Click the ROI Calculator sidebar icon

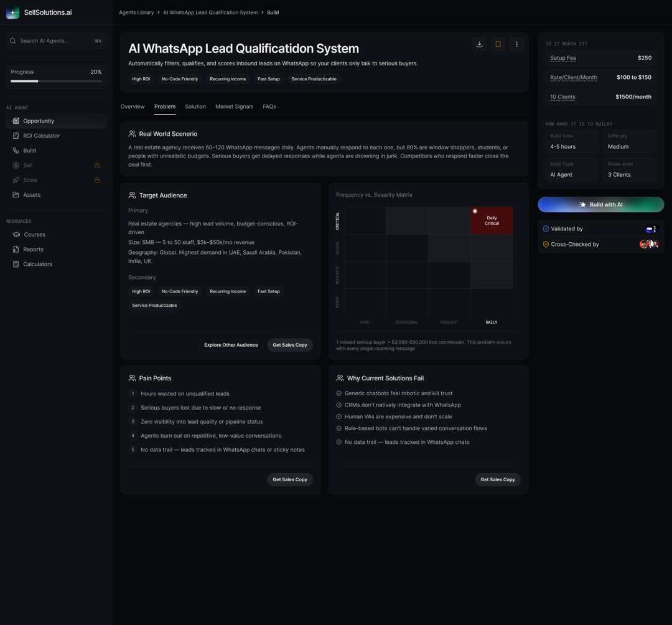click(16, 136)
